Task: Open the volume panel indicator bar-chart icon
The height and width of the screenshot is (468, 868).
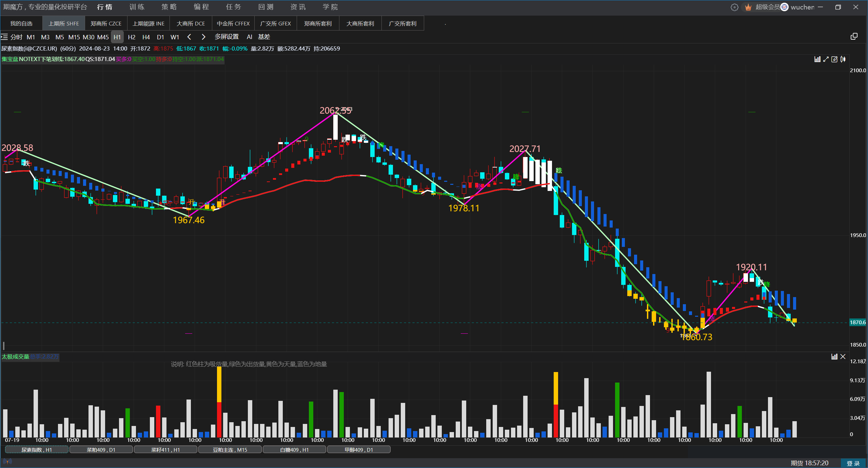Action: [834, 357]
